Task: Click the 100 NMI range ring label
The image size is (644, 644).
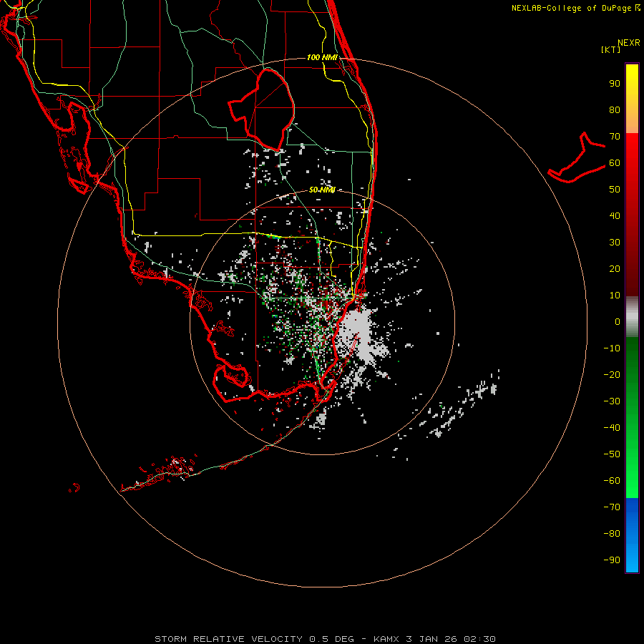Action: click(322, 57)
